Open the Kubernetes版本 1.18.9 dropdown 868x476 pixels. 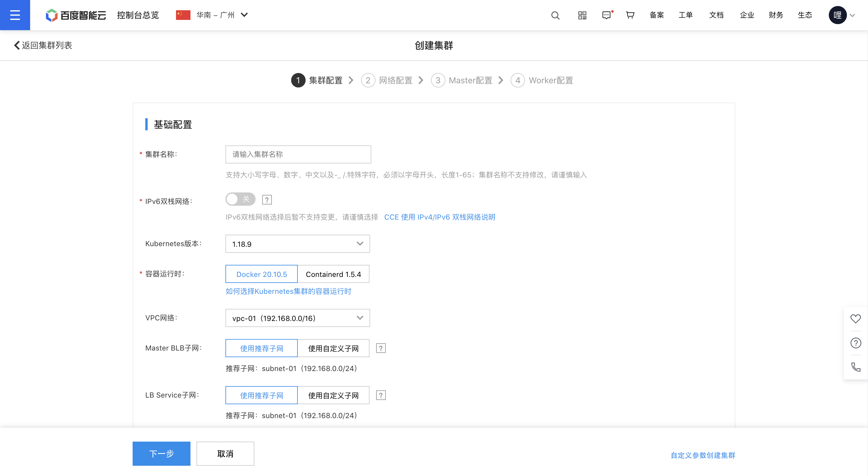297,243
